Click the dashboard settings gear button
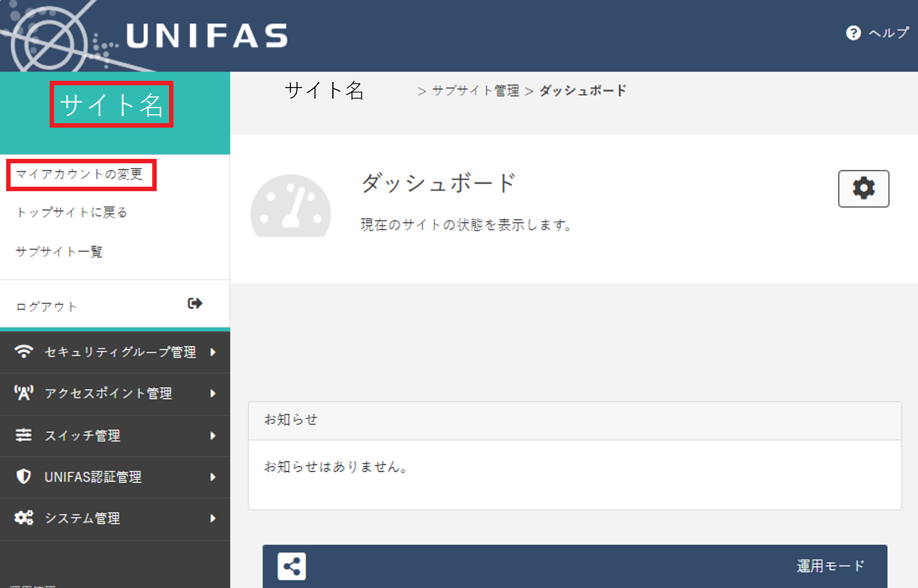Image resolution: width=918 pixels, height=588 pixels. coord(863,188)
